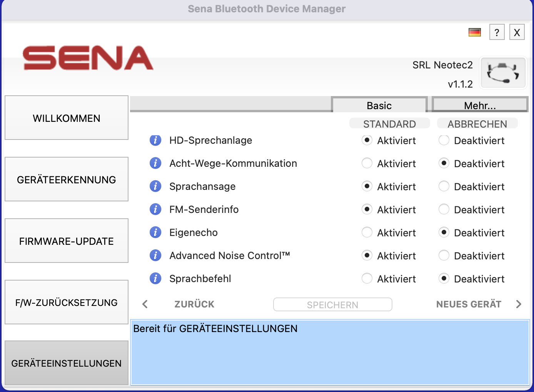Screen dimensions: 534x392
Task: View Eigenecho information icon
Action: 155,233
